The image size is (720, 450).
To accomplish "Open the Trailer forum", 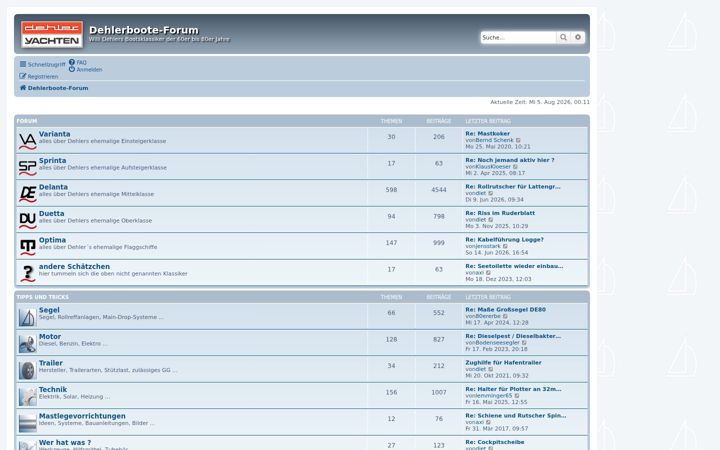I will pos(51,363).
